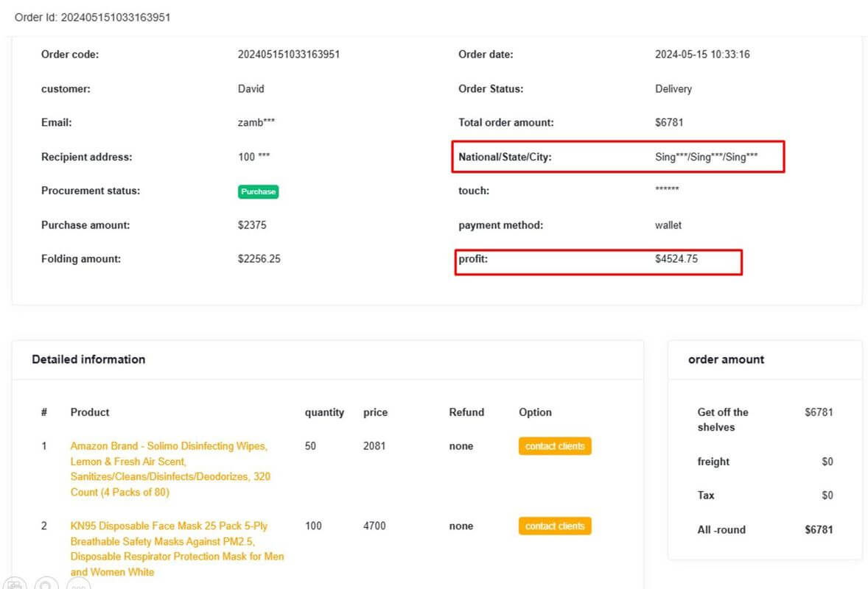The image size is (868, 589).
Task: Select the Detailed information panel header
Action: (x=86, y=359)
